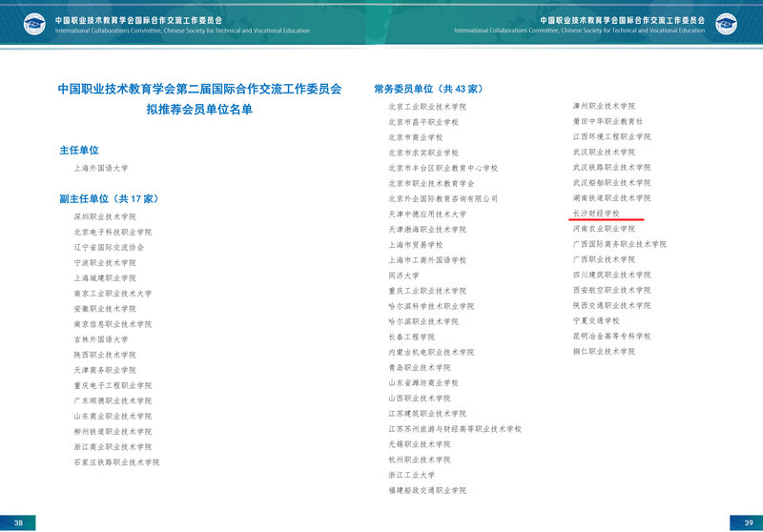The image size is (763, 532).
Task: Click the entry '北京市丰台区职业教育中心学校'
Action: pyautogui.click(x=443, y=168)
